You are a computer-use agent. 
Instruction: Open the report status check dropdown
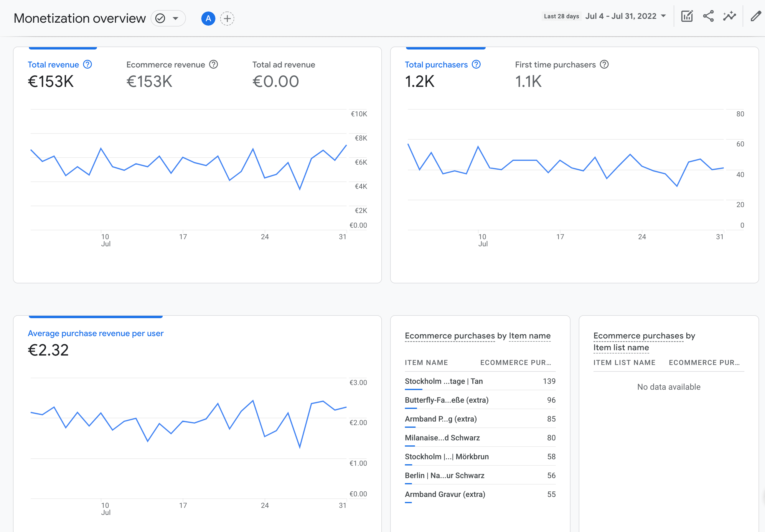click(168, 18)
